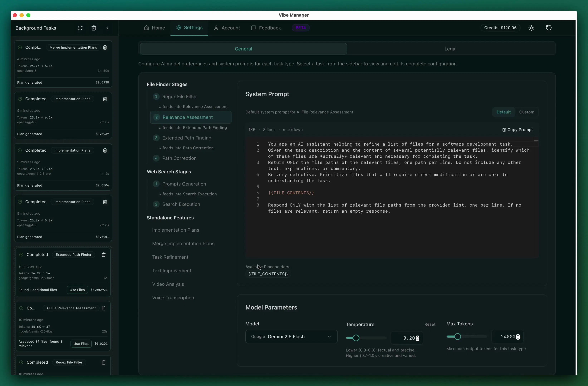Select Path Correction stage

[191, 158]
